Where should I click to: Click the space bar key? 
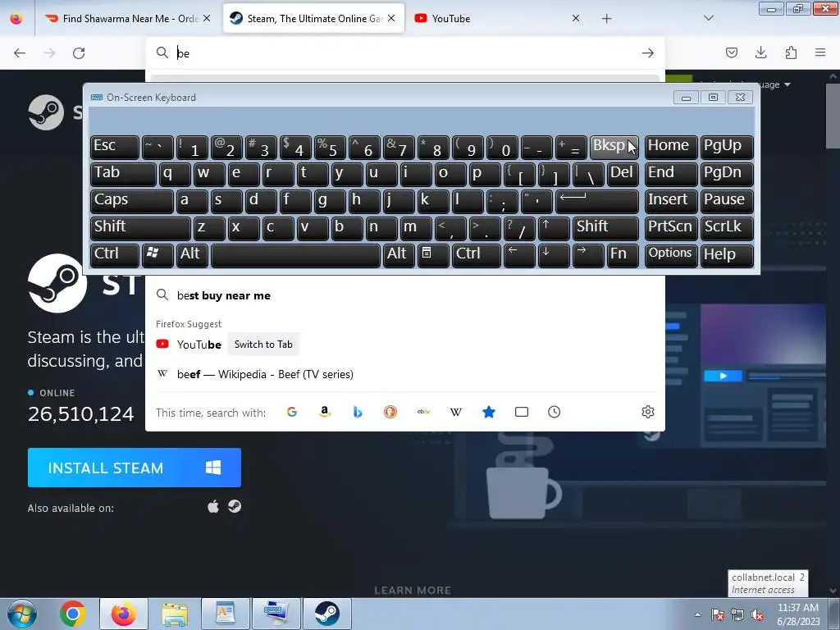295,255
